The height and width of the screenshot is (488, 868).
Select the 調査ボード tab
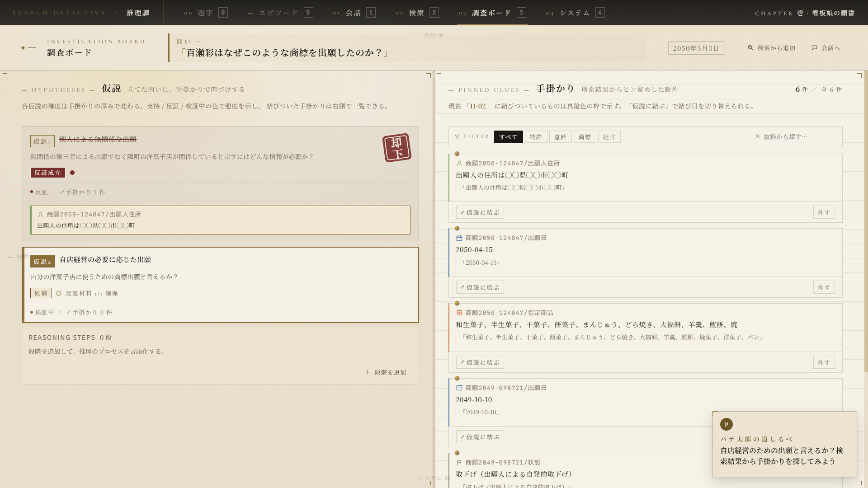click(x=492, y=13)
